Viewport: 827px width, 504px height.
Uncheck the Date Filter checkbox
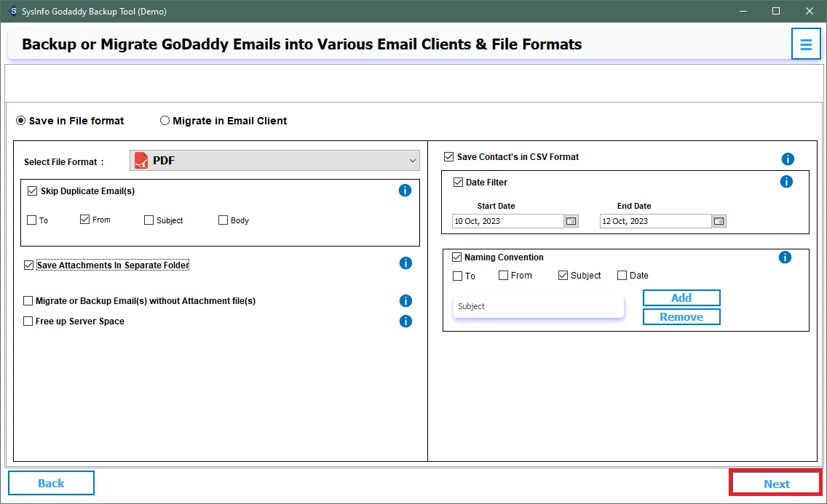458,183
